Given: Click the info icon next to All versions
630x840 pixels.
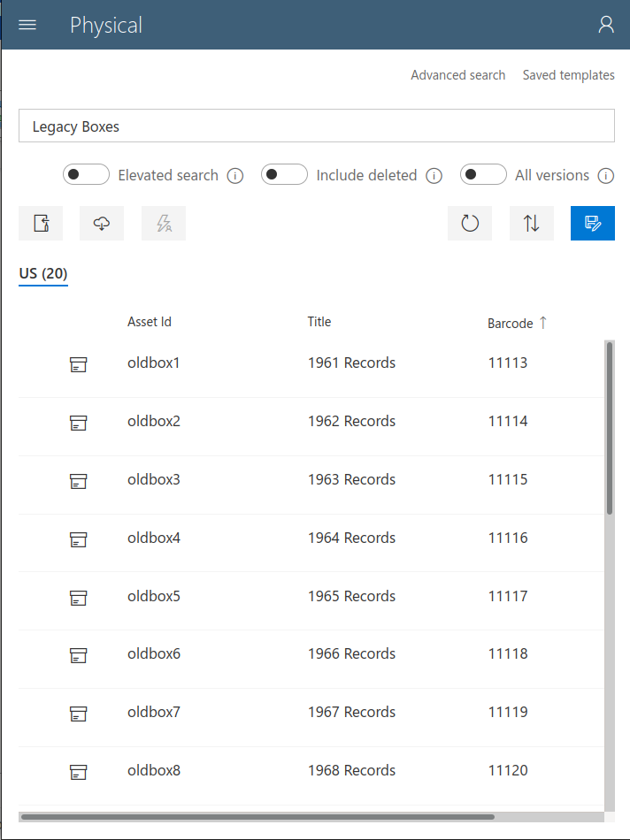Looking at the screenshot, I should tap(605, 175).
